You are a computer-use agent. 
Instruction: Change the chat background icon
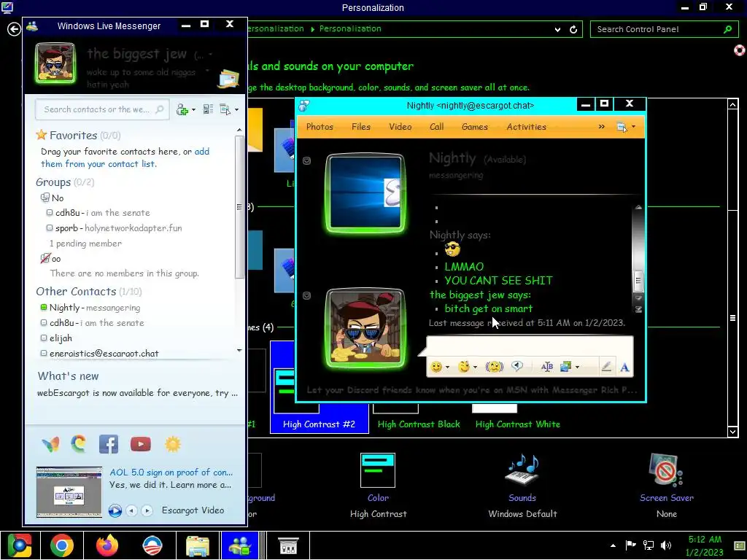566,367
